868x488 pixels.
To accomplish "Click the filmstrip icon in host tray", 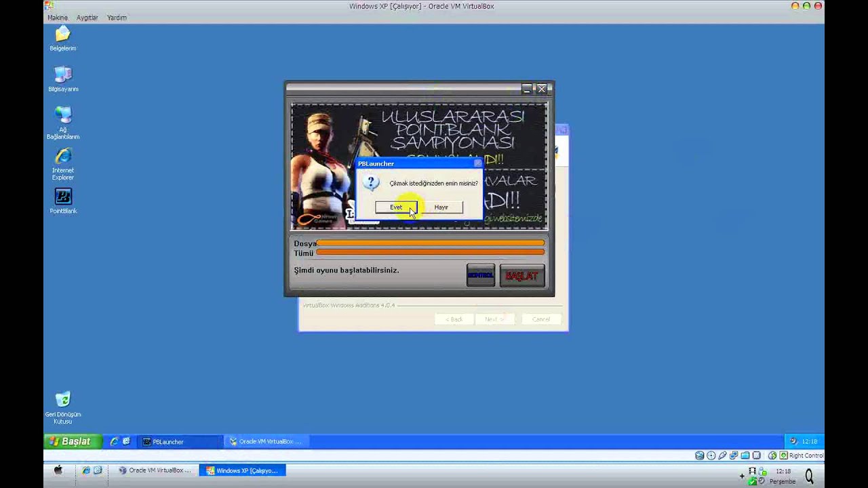I will tap(753, 470).
